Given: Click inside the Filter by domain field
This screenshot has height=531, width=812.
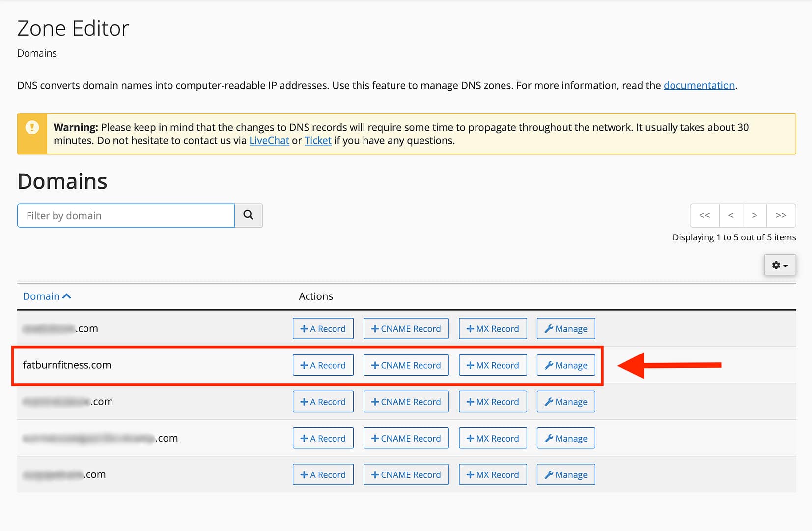Looking at the screenshot, I should coord(126,215).
